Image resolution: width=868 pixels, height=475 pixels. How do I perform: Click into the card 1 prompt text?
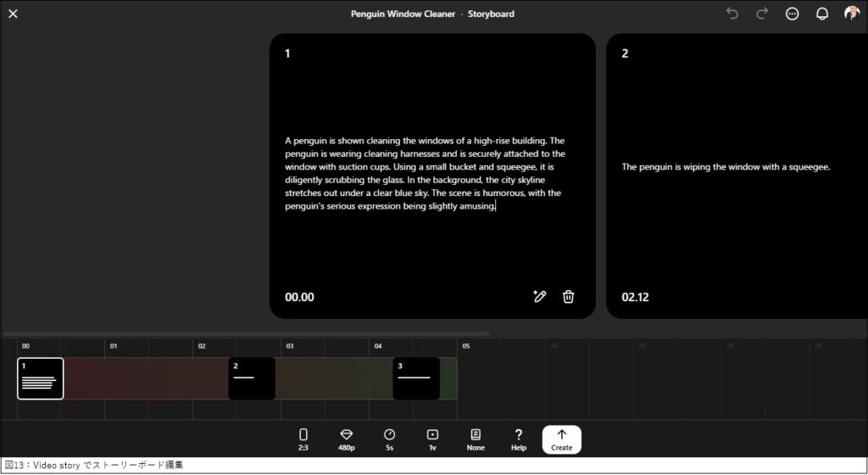(425, 173)
